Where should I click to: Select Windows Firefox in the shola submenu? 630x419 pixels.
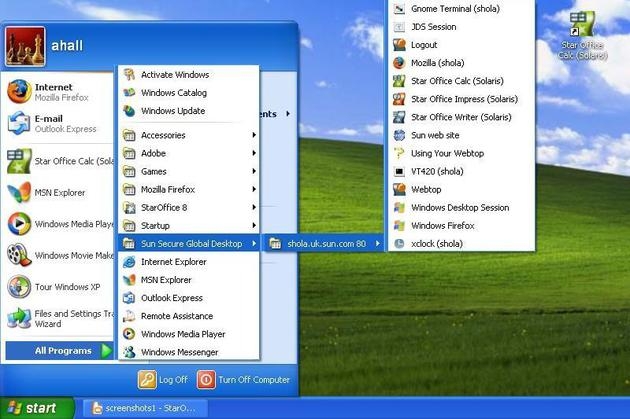coord(461,226)
